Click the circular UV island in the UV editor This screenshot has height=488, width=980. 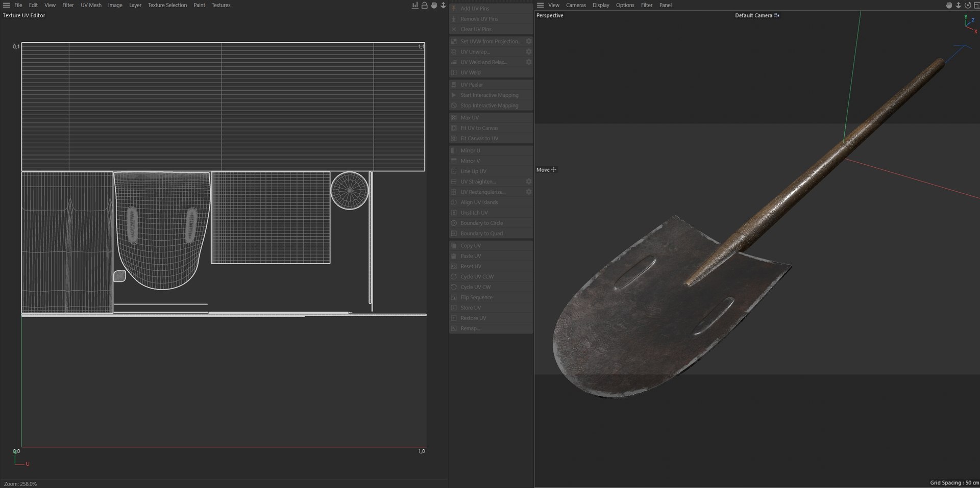coord(350,191)
